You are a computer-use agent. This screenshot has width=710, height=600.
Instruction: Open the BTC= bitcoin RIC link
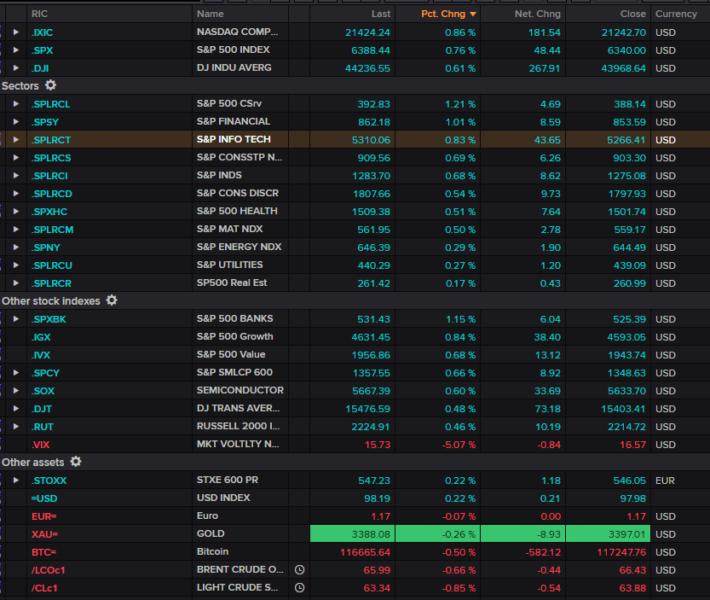coord(44,552)
